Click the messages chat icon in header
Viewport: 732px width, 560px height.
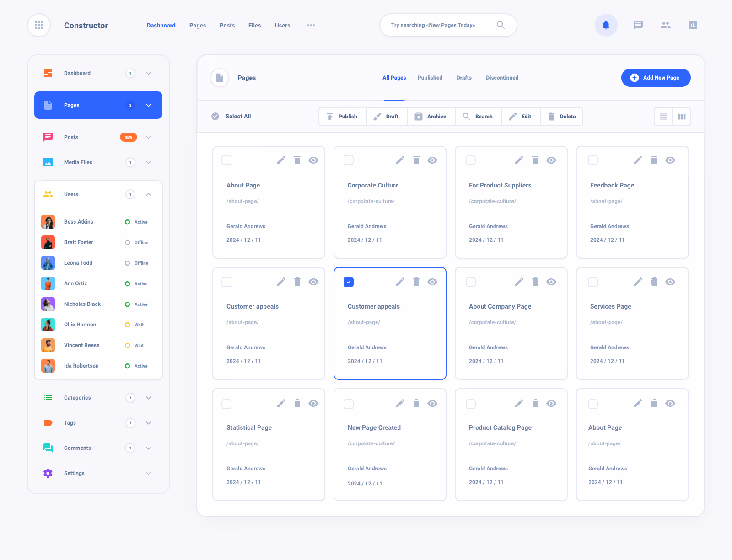point(638,25)
